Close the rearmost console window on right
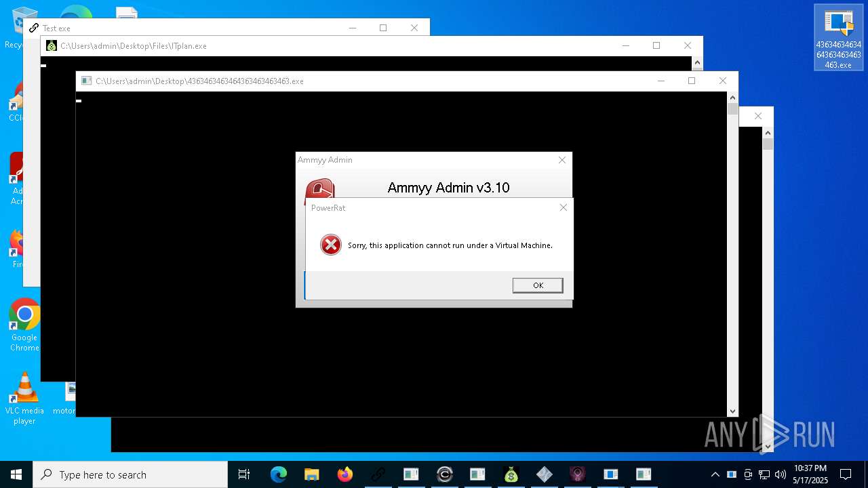Screen dimensions: 868x488 (x=758, y=116)
